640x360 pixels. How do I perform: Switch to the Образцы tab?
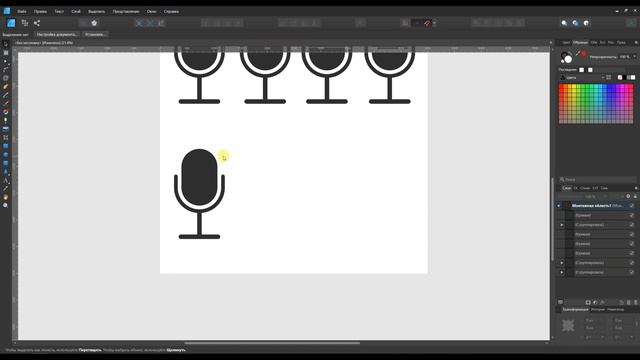pos(580,42)
